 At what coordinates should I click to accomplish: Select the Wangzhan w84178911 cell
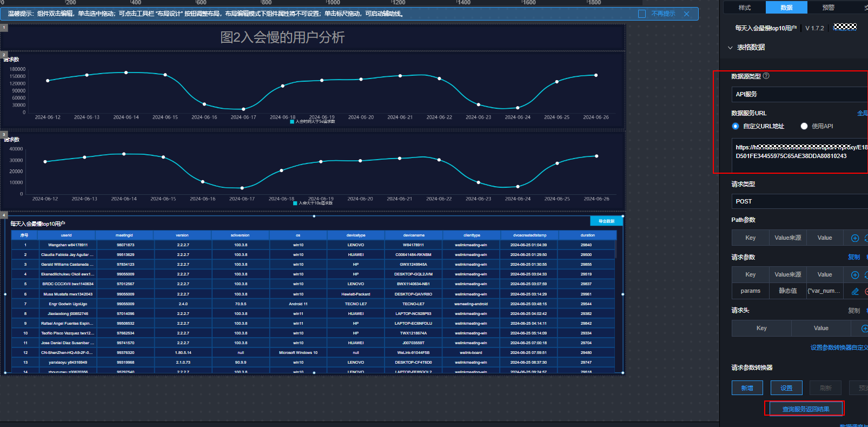coord(68,245)
